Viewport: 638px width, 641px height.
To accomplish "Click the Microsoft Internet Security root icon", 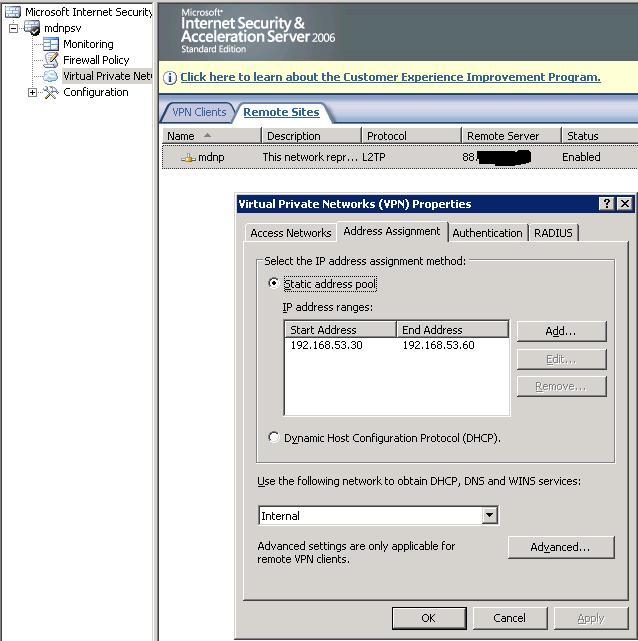I will coord(13,12).
